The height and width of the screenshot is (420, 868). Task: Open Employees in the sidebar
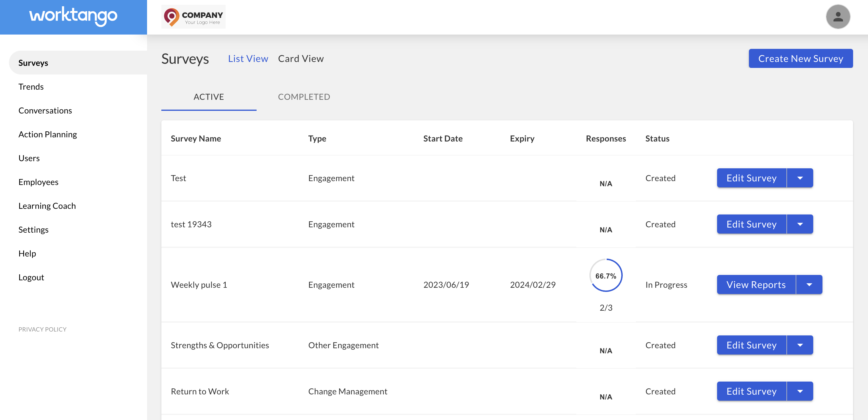click(x=38, y=182)
